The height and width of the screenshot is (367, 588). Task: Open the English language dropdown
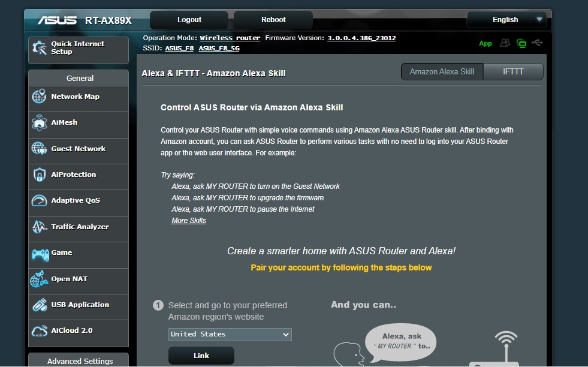pyautogui.click(x=506, y=20)
